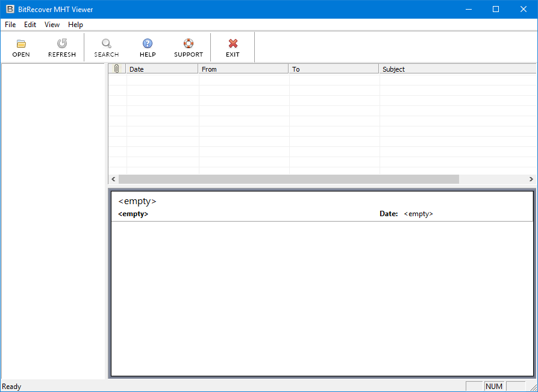
Task: Click the left arrow of horizontal scrollbar
Action: tap(114, 179)
